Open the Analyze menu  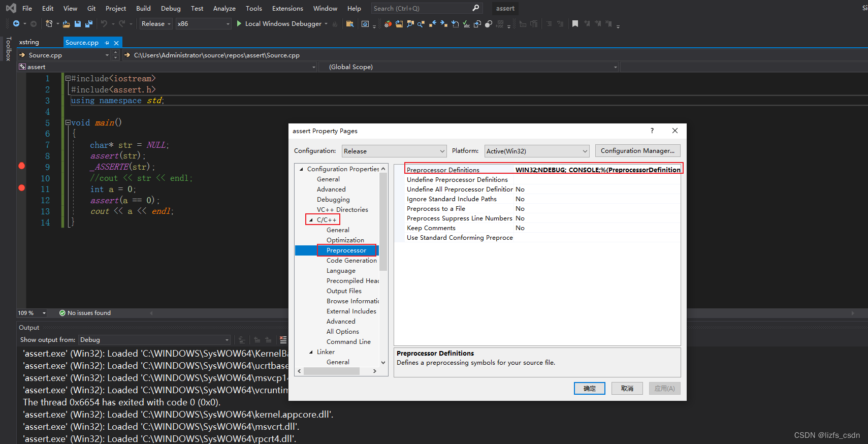coord(224,8)
